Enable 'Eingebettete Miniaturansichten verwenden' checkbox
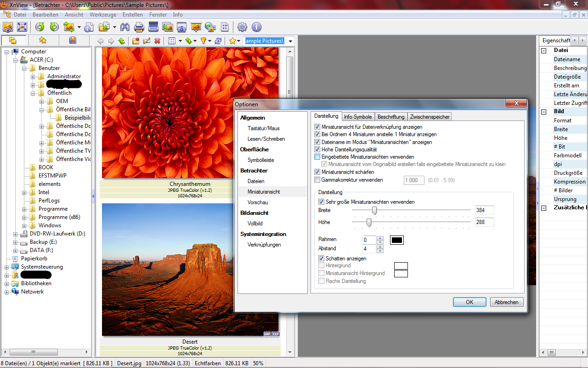This screenshot has width=588, height=368. coord(317,157)
